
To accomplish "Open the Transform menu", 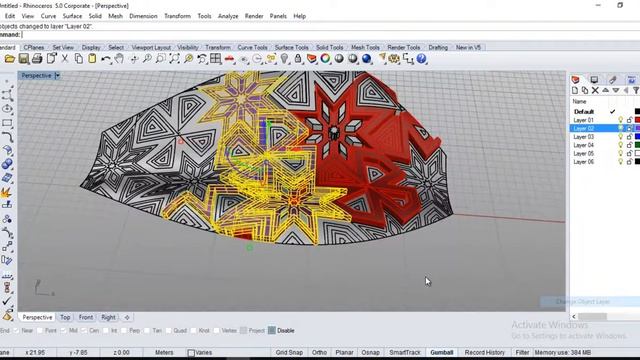I will [x=177, y=16].
